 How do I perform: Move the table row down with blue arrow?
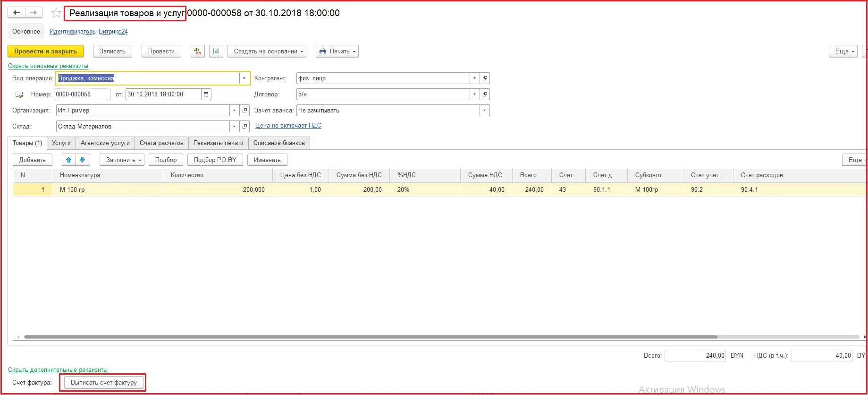point(83,160)
